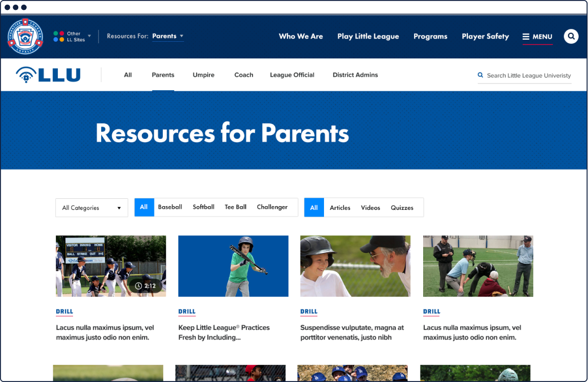Open the boy batting on blue thumbnail
The image size is (588, 382).
(x=233, y=266)
